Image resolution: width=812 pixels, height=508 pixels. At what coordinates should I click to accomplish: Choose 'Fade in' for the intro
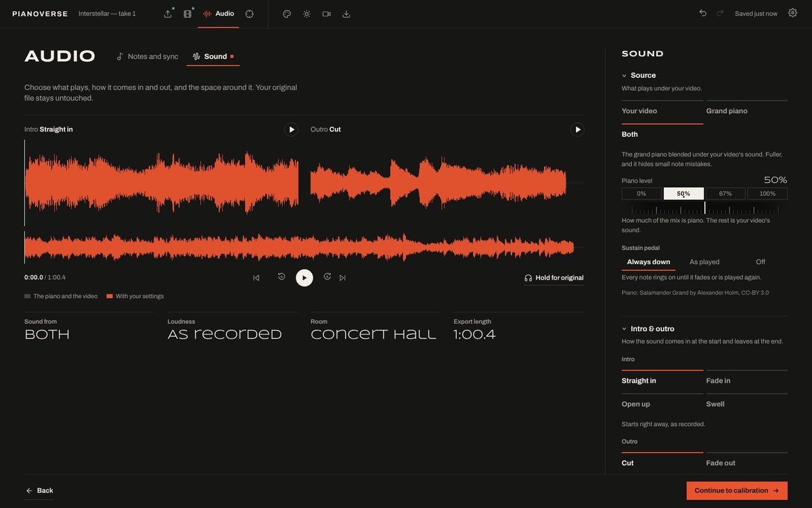click(x=747, y=381)
